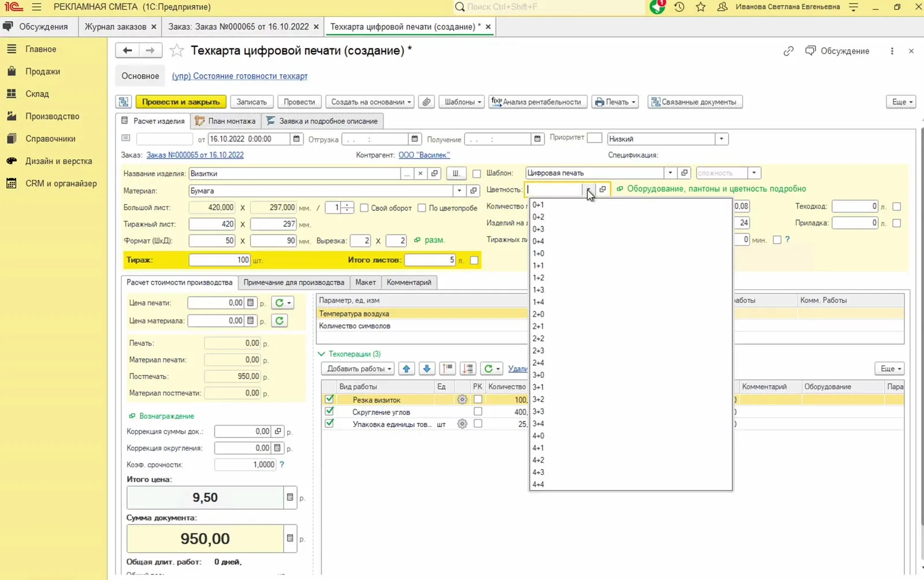Open the Шаблоны dropdown button
This screenshot has width=924, height=580.
pyautogui.click(x=463, y=102)
